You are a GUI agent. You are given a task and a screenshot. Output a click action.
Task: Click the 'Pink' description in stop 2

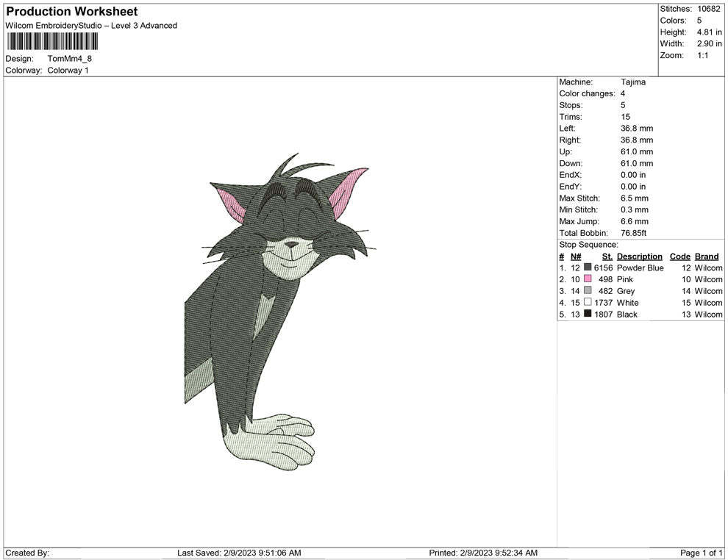(x=624, y=279)
